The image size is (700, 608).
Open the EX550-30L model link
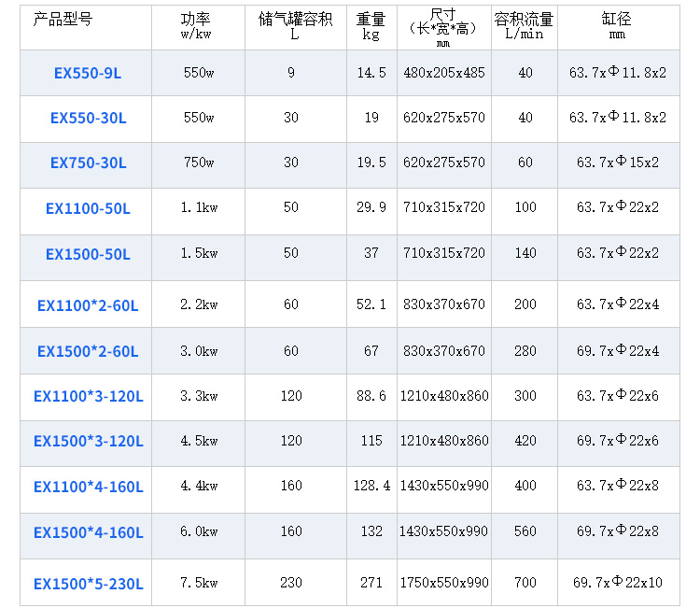88,118
